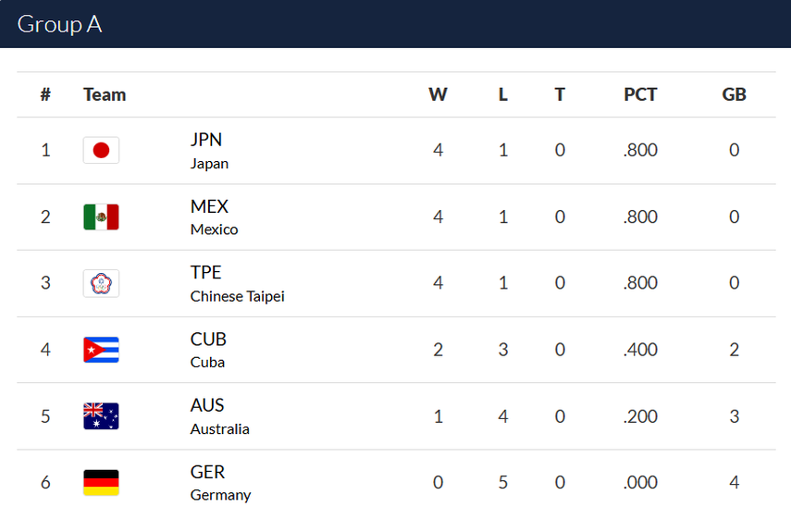Open the GER Germany team link

220,483
